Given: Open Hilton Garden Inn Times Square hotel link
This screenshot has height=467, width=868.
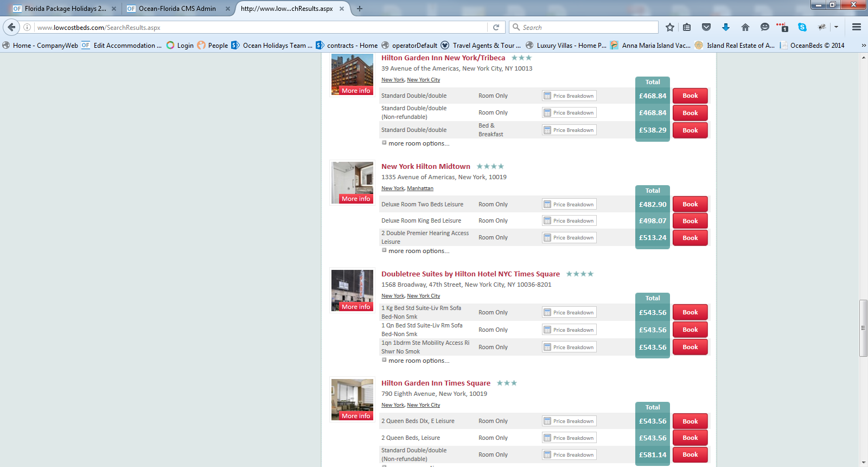Looking at the screenshot, I should click(x=436, y=383).
